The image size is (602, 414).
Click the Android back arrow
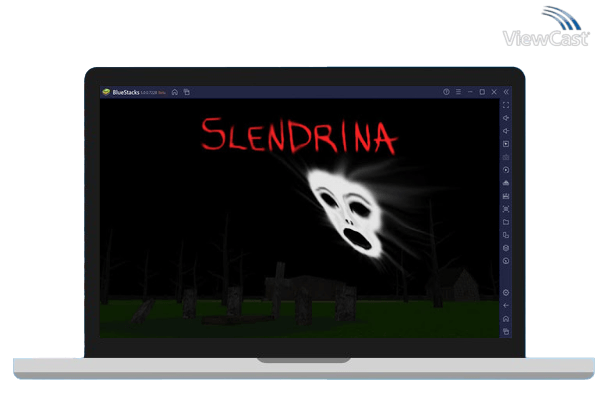(x=506, y=306)
